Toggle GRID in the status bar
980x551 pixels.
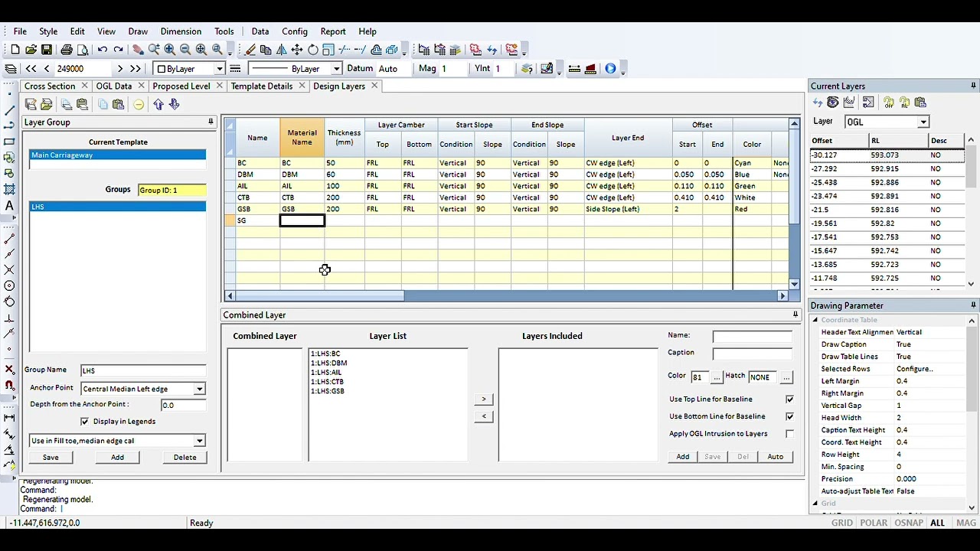pos(842,523)
